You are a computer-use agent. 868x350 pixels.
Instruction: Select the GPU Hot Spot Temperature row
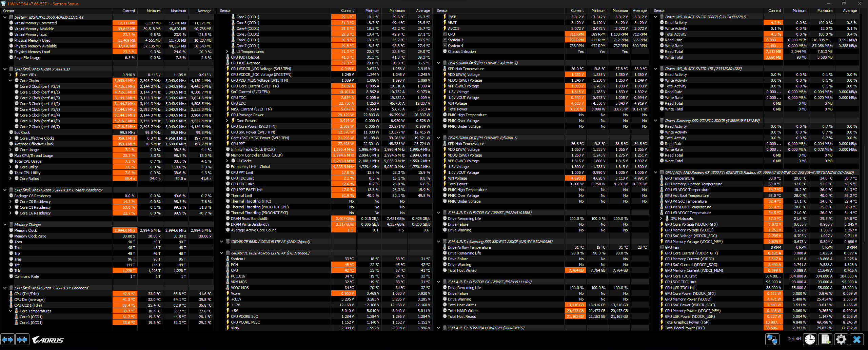[755, 195]
